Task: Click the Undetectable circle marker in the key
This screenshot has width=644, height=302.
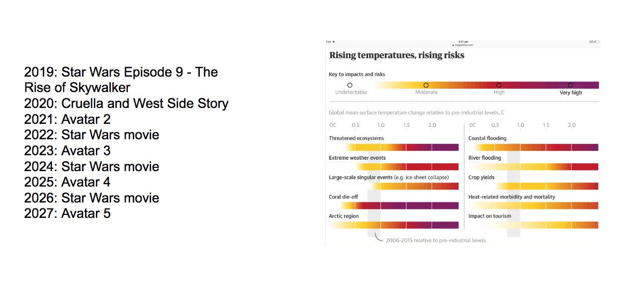Action: (x=350, y=86)
